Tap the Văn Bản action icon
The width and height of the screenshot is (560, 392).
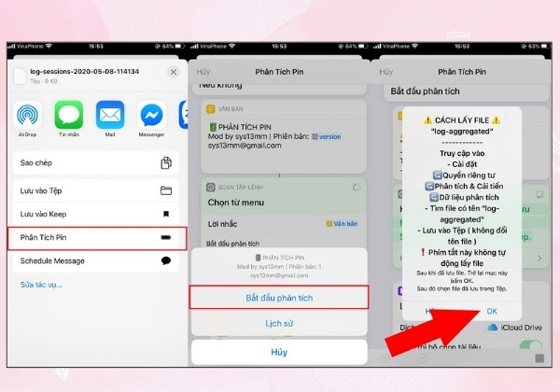[x=211, y=109]
